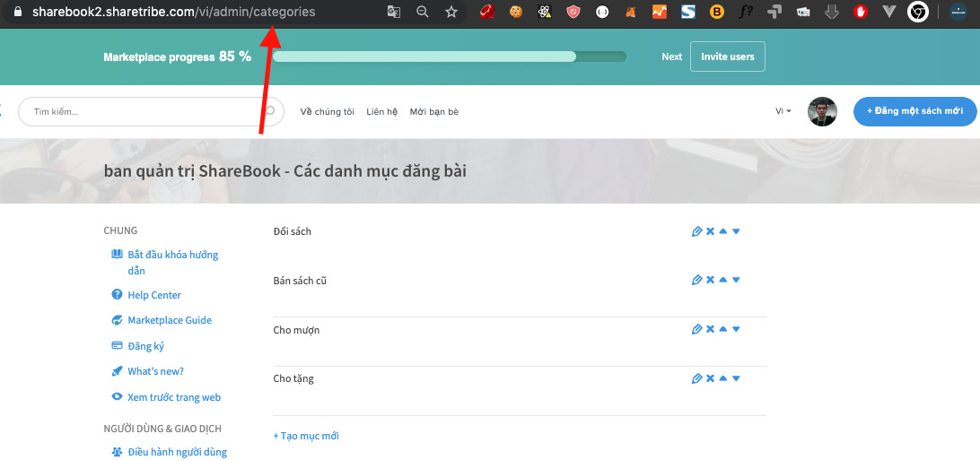The height and width of the screenshot is (460, 980).
Task: Open Mời bạn bè link
Action: pyautogui.click(x=433, y=112)
